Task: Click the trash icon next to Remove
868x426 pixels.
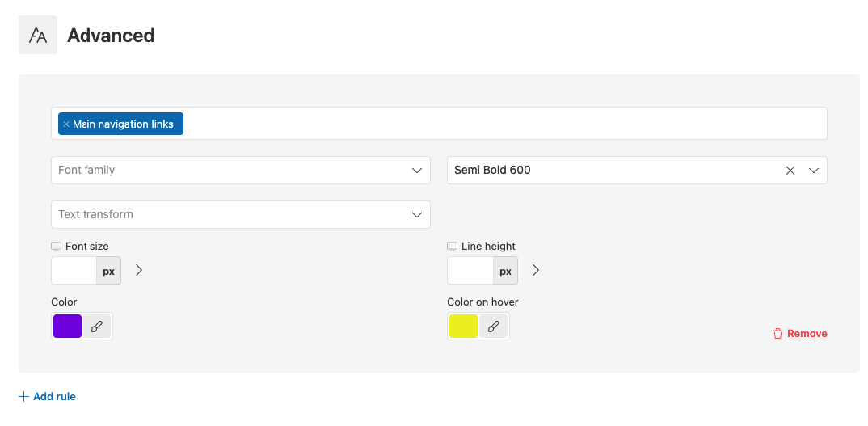Action: pos(777,334)
